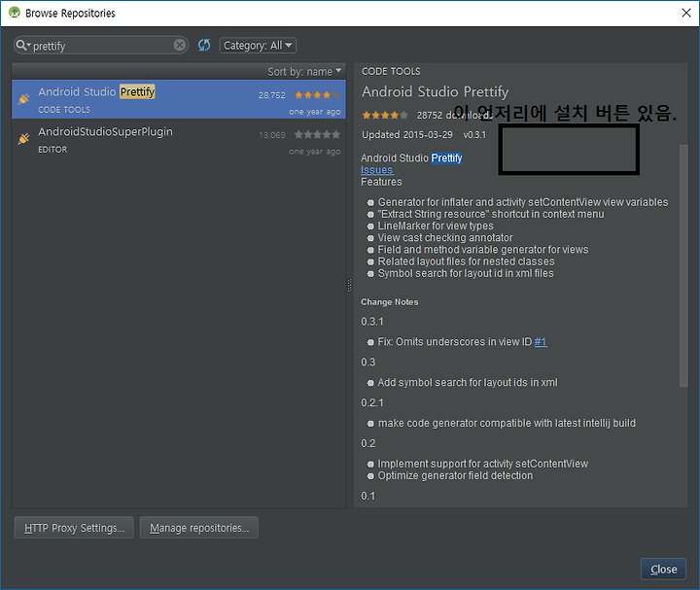The height and width of the screenshot is (590, 700).
Task: Click star rating in plugin details pane
Action: click(384, 115)
